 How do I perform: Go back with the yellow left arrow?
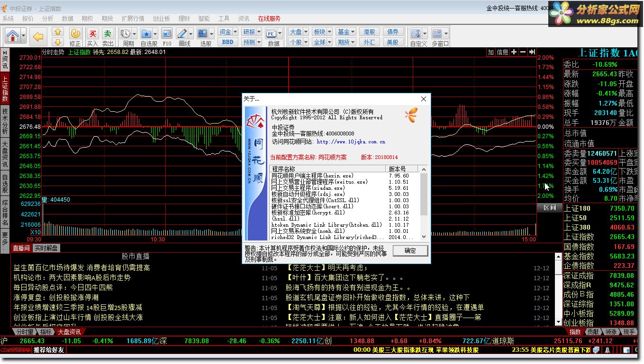[x=38, y=36]
